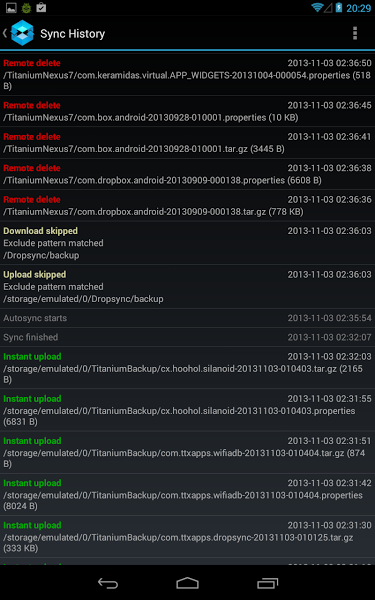Tap the battery charging status icon
The width and height of the screenshot is (375, 600).
click(x=339, y=7)
